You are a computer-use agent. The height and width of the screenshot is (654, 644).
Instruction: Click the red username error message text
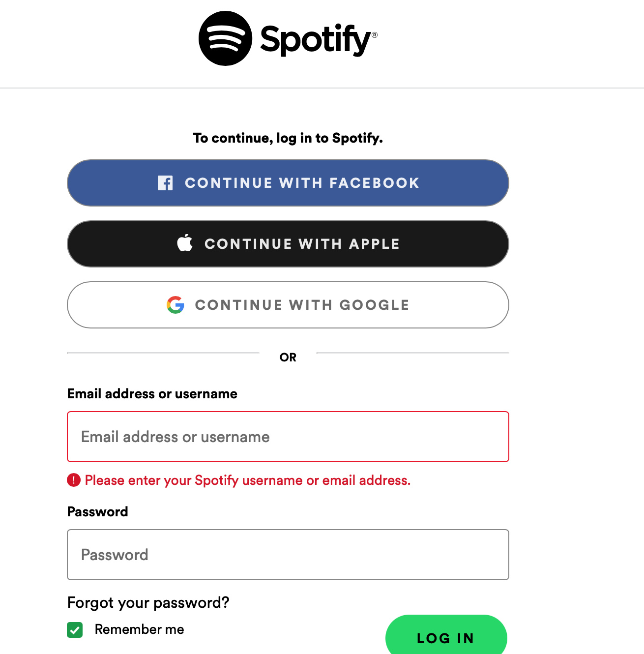pyautogui.click(x=248, y=480)
